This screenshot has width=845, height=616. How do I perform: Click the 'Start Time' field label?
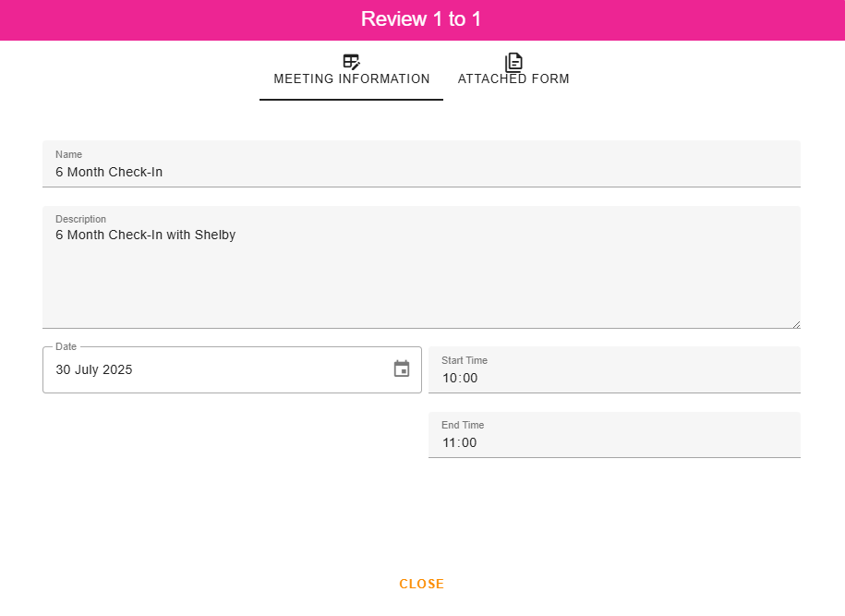[464, 360]
